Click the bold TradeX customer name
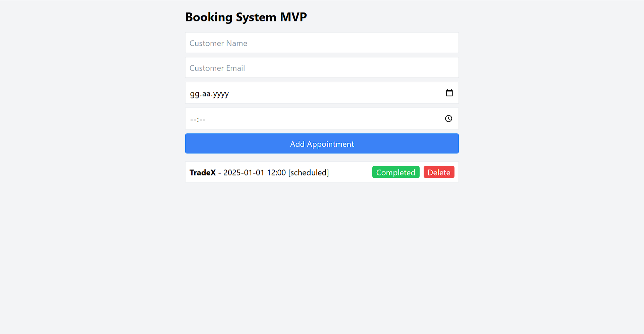644x334 pixels. click(x=203, y=173)
